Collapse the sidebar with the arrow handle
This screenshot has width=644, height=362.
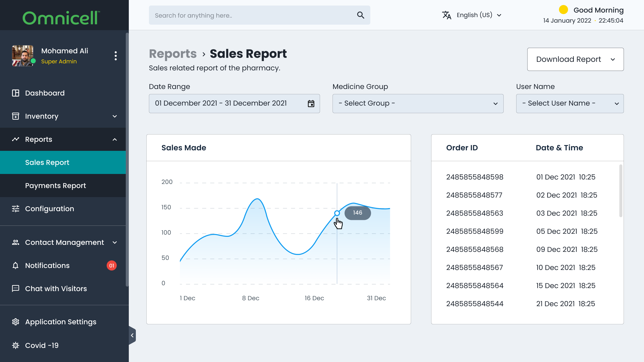click(x=132, y=335)
